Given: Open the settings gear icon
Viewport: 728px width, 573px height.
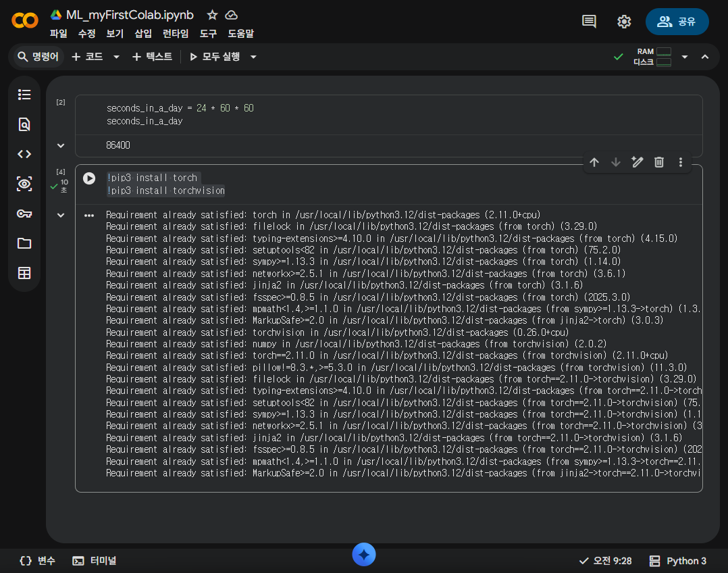Looking at the screenshot, I should (624, 22).
